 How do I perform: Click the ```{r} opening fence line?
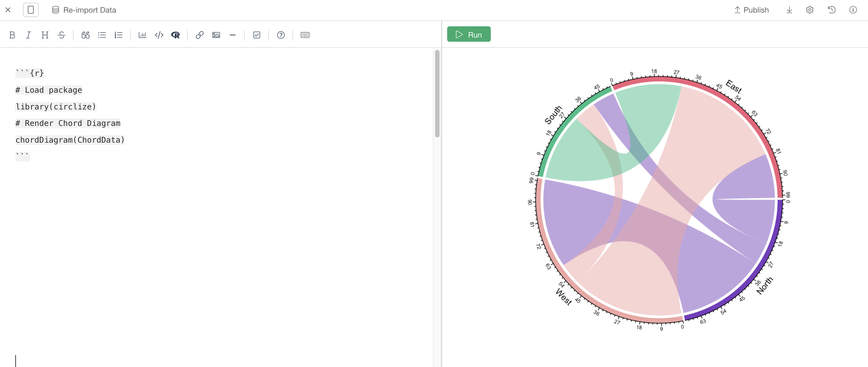click(30, 73)
